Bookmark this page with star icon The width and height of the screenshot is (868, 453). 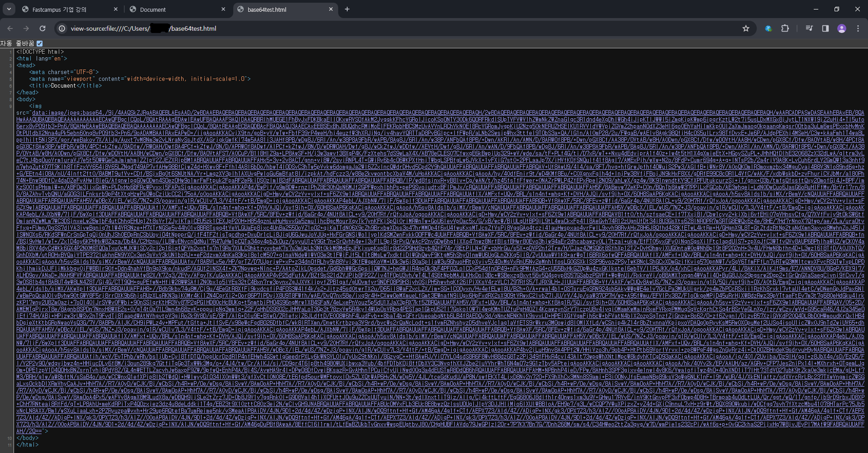point(746,28)
